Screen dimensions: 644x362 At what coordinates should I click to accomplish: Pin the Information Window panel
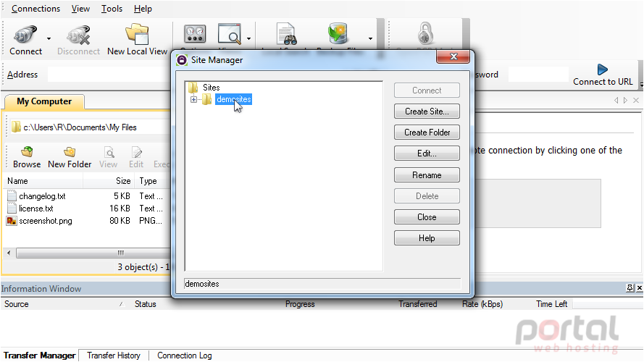(630, 287)
